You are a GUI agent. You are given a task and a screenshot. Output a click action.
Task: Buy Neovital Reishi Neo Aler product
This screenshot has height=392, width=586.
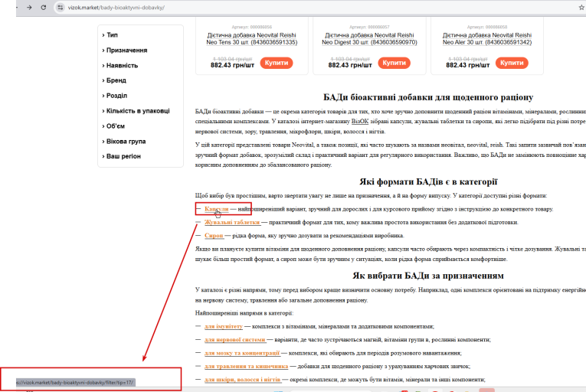click(512, 63)
